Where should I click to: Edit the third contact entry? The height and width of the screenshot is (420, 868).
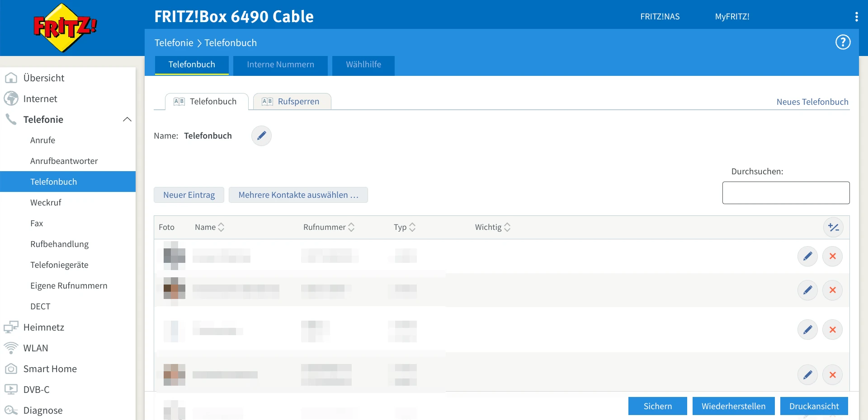click(807, 330)
